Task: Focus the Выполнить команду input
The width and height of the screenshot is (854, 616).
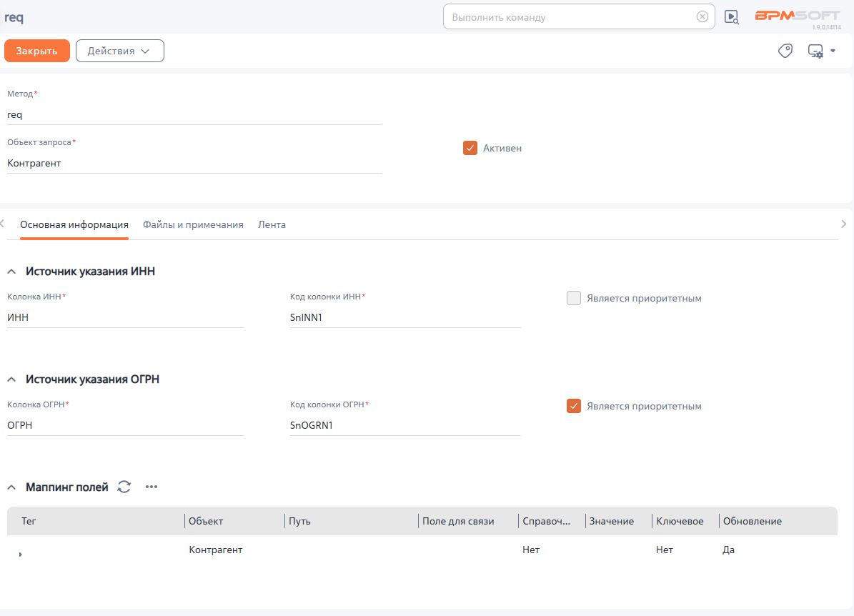Action: (572, 17)
